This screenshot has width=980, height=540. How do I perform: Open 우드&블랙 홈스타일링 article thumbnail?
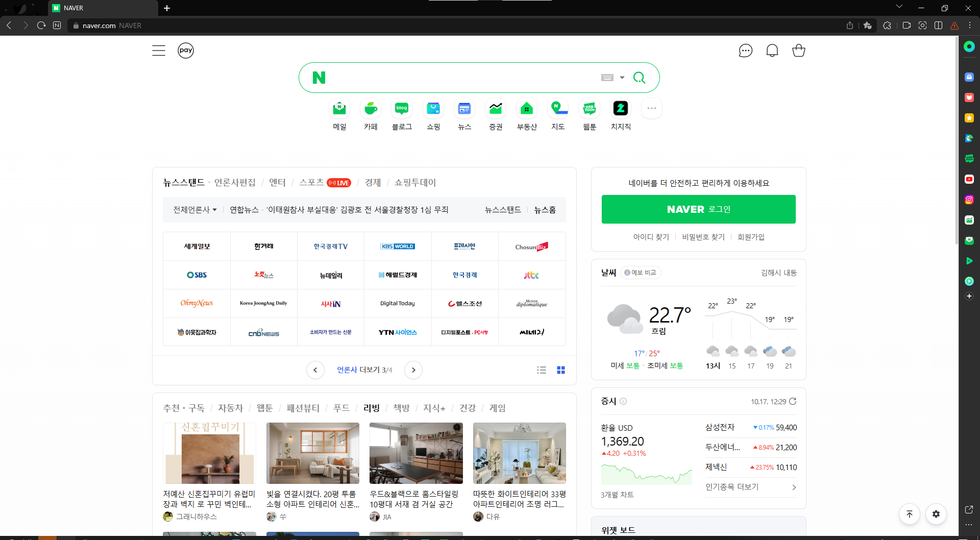pyautogui.click(x=416, y=453)
